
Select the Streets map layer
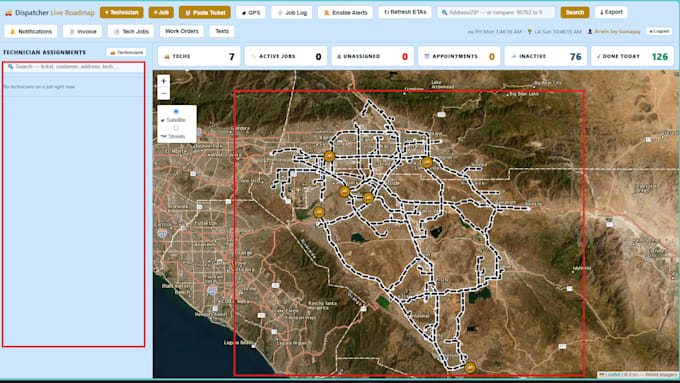[176, 128]
